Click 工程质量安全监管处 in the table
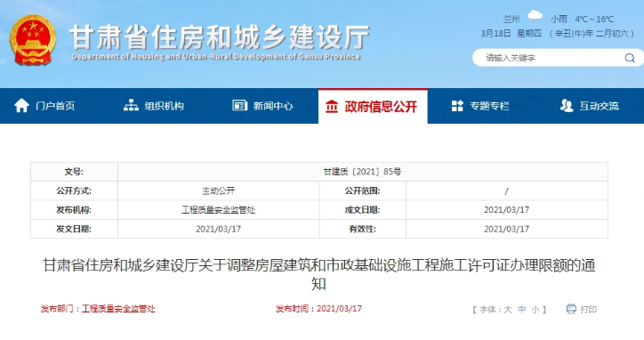 pyautogui.click(x=219, y=210)
